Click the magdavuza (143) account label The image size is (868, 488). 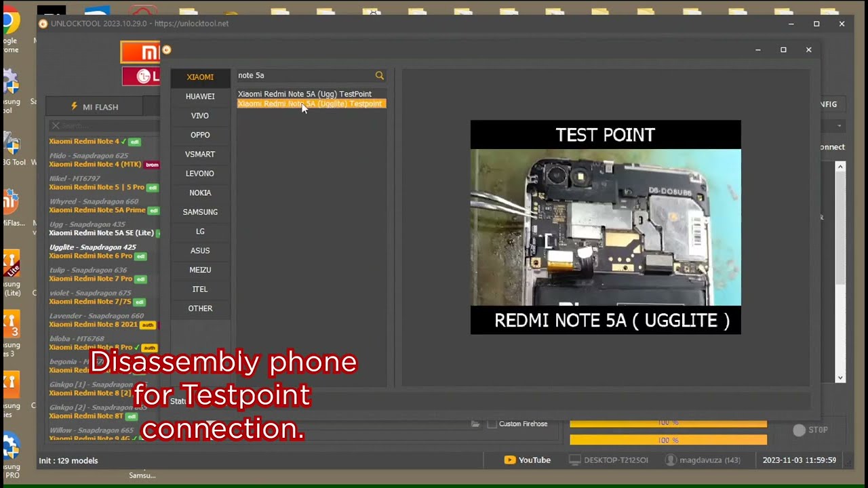point(709,460)
